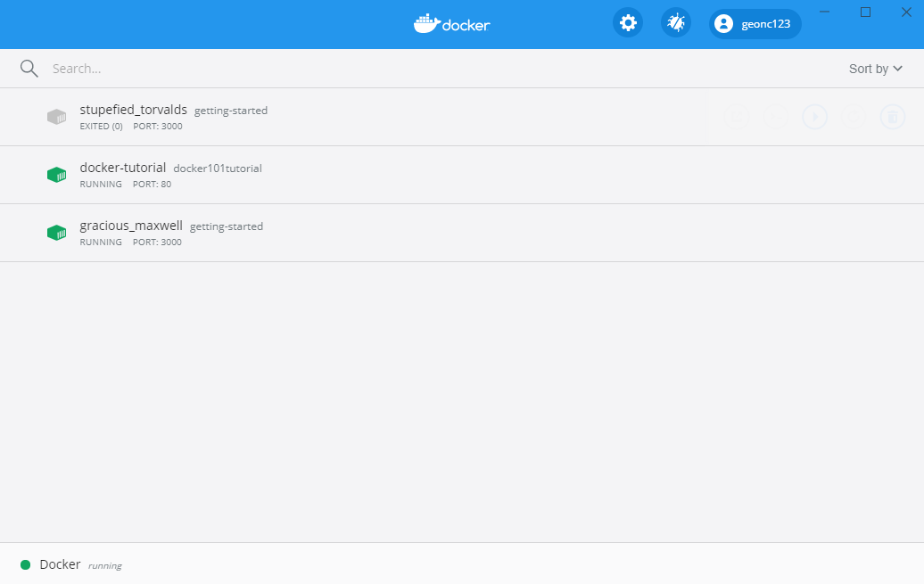Click getting-started label beside stupefied_torvalds
924x584 pixels.
pyautogui.click(x=231, y=111)
